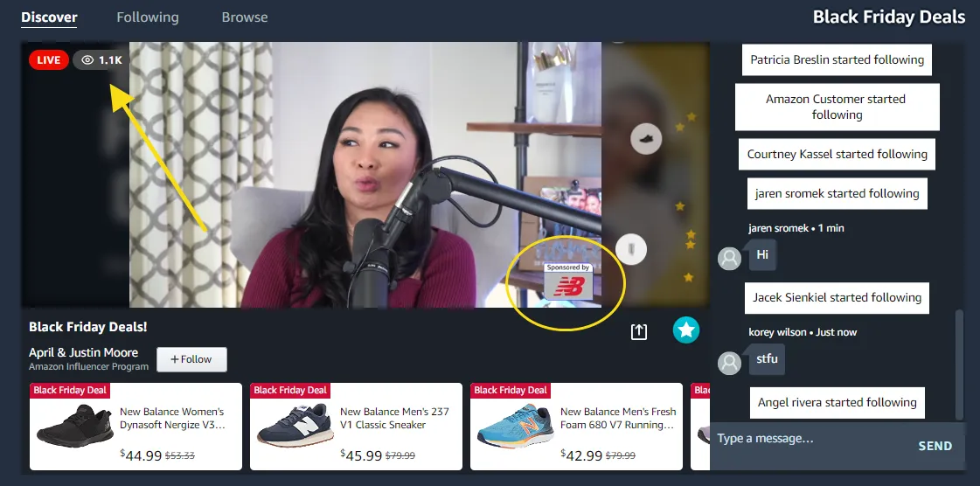980x486 pixels.
Task: Click the $42.99 price
Action: point(581,455)
